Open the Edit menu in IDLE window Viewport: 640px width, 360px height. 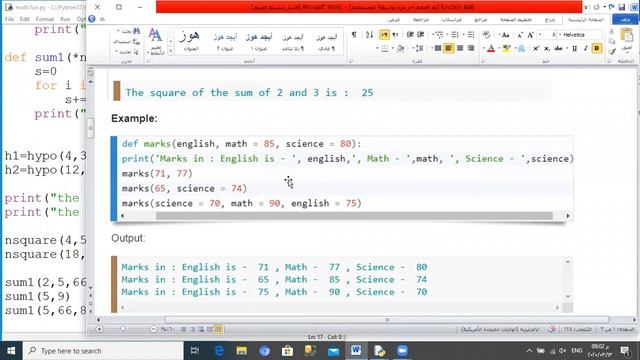(x=25, y=19)
